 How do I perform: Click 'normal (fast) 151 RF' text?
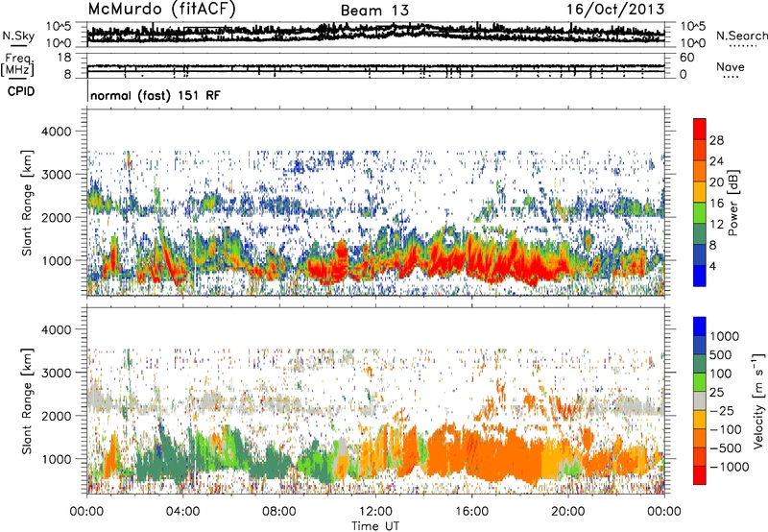click(x=156, y=95)
